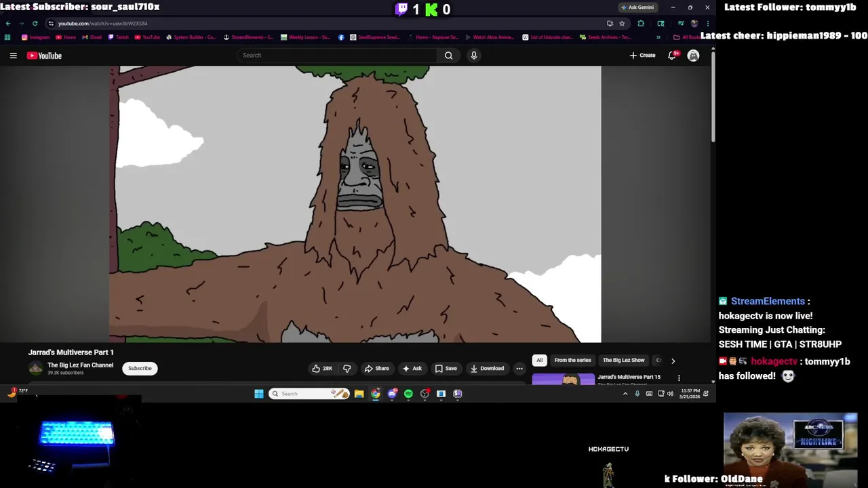
Task: Switch to Chrome in the taskbar
Action: [376, 394]
